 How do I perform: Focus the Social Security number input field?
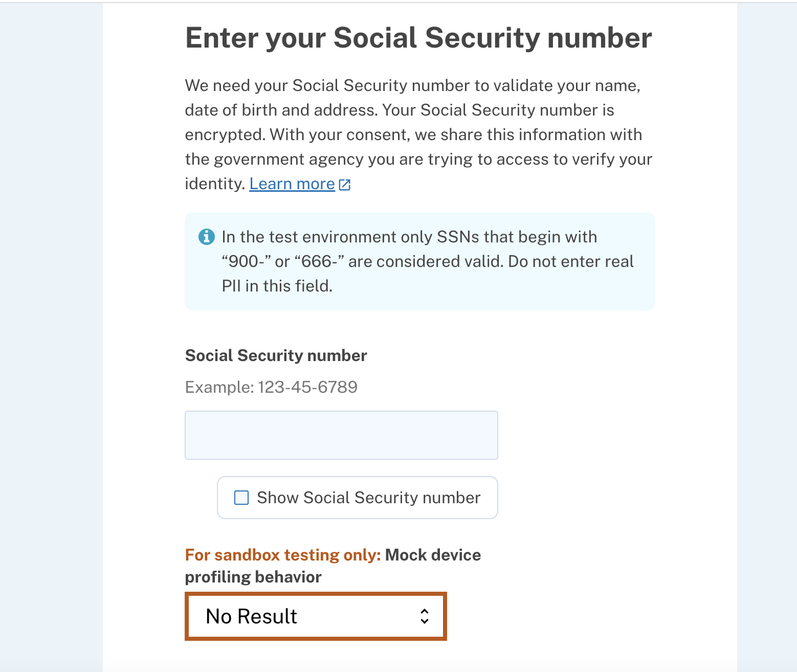pyautogui.click(x=341, y=435)
